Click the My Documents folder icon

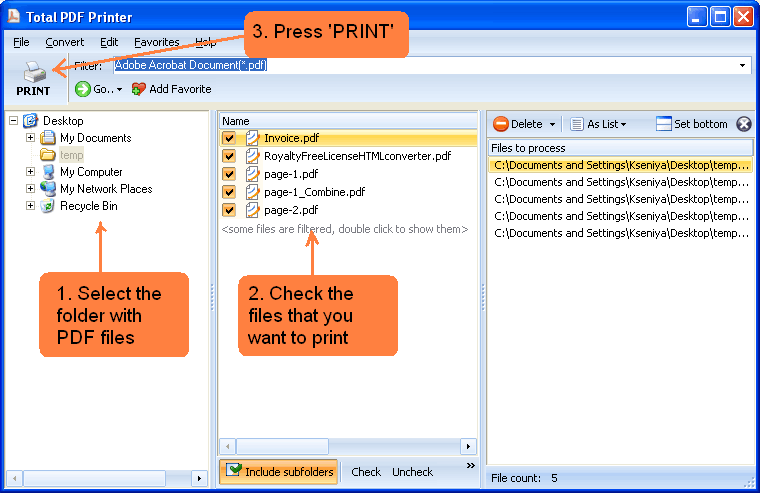tap(48, 138)
